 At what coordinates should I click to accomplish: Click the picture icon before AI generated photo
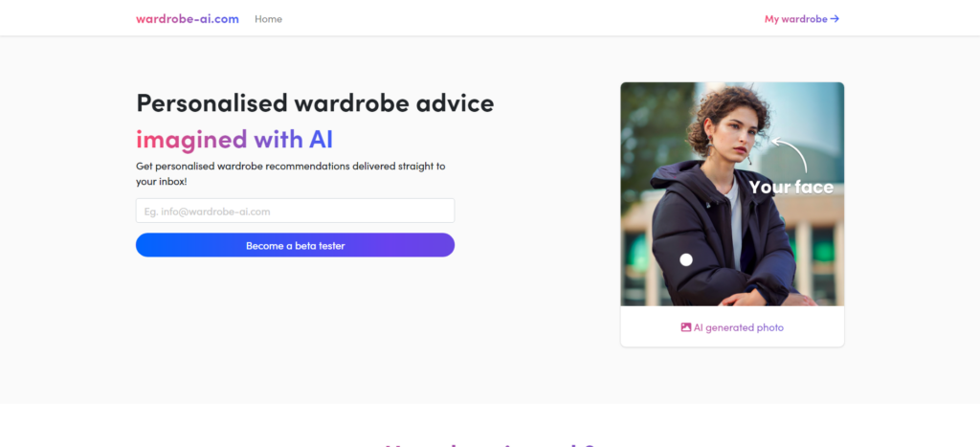[686, 327]
